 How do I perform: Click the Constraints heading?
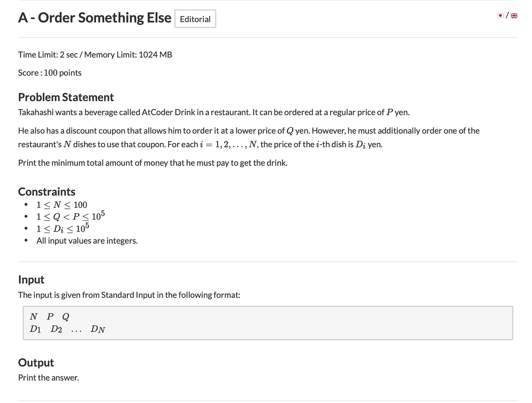point(47,192)
